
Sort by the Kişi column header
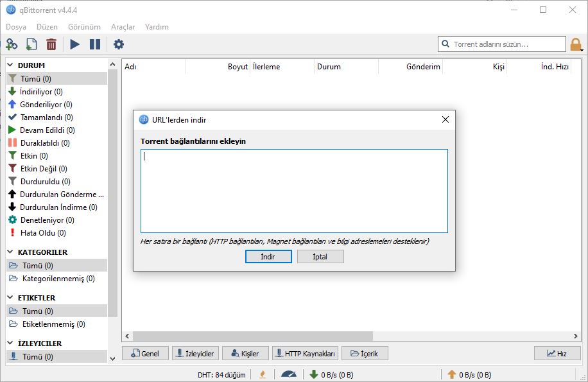pyautogui.click(x=475, y=67)
